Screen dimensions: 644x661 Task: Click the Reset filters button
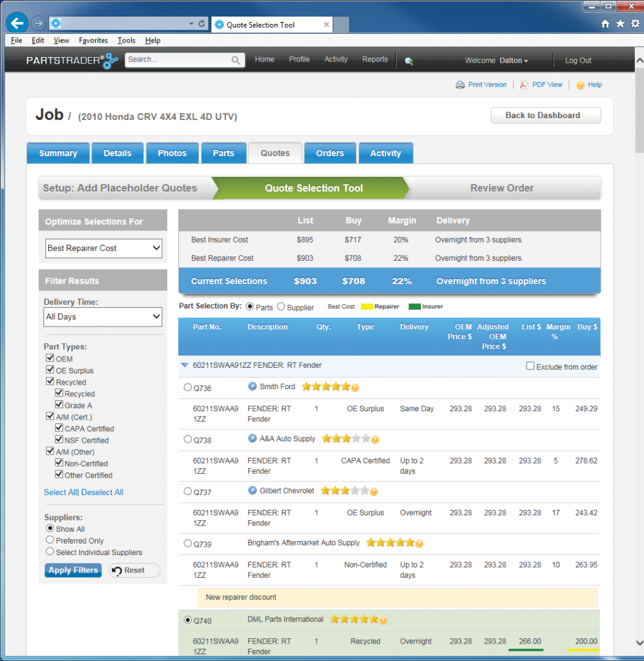[x=134, y=571]
